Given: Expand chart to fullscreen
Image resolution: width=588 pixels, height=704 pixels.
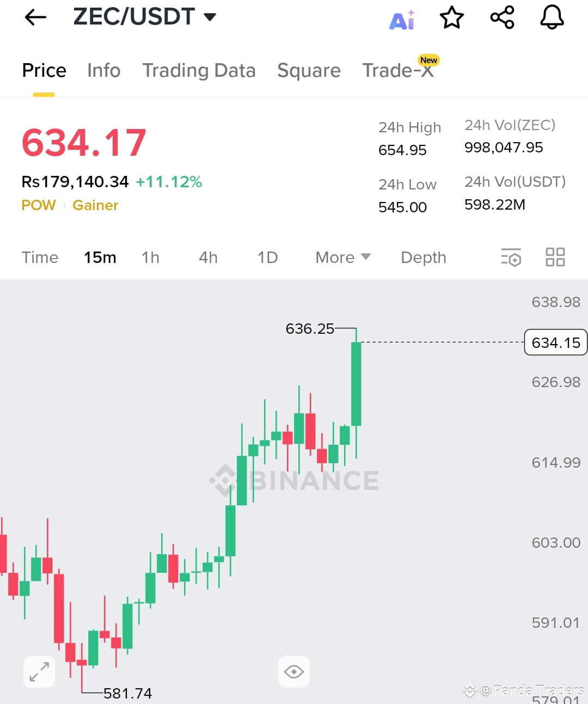Looking at the screenshot, I should (39, 671).
